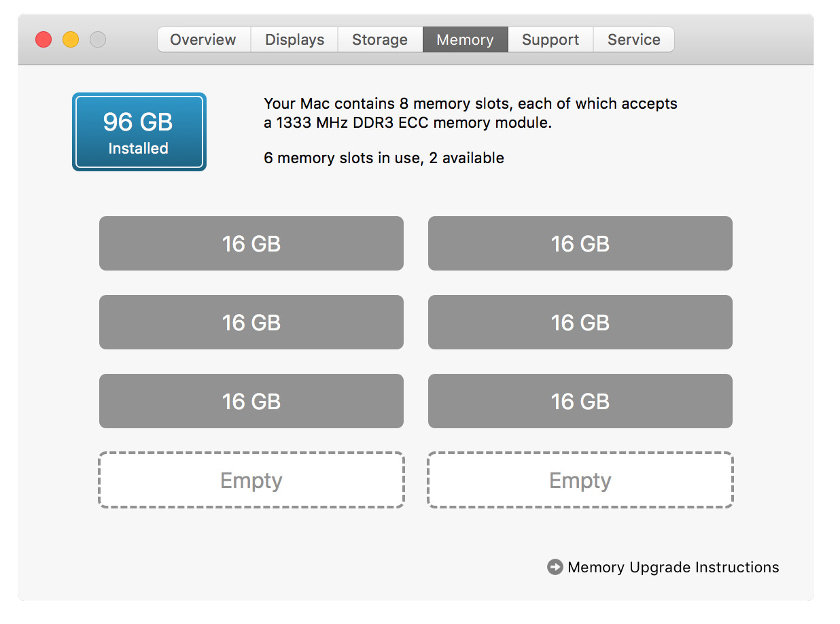Open the Displays tab
This screenshot has height=624, width=840.
coord(294,39)
